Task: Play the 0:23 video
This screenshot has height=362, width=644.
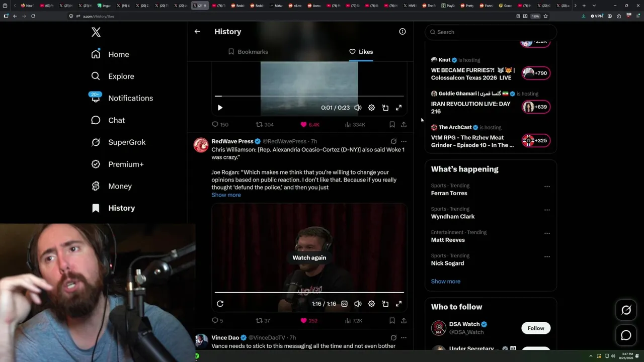Action: pyautogui.click(x=220, y=108)
